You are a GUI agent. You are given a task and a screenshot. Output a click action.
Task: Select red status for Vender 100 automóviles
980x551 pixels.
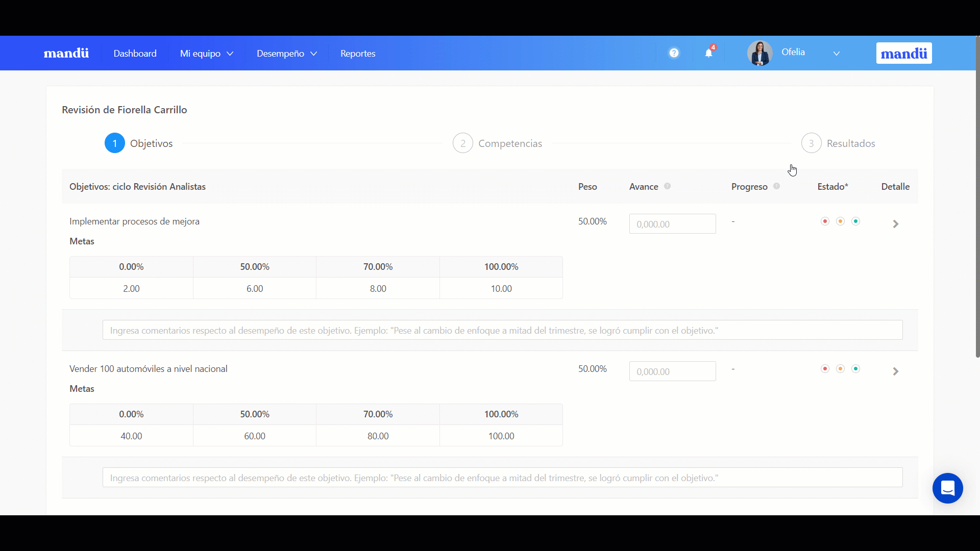click(x=825, y=368)
